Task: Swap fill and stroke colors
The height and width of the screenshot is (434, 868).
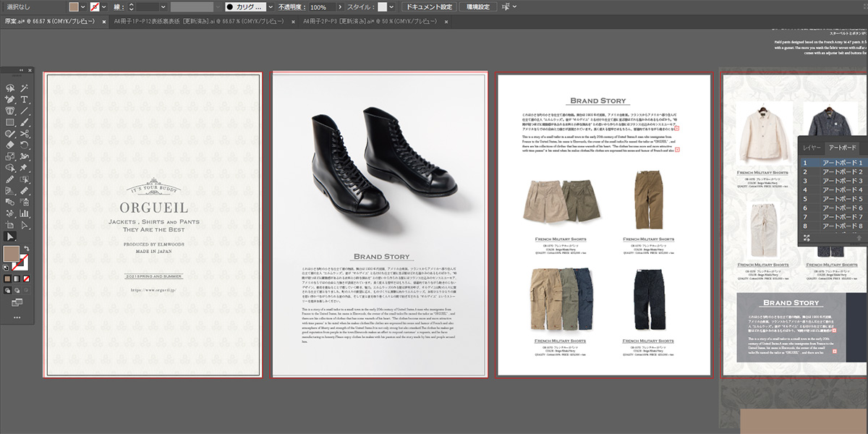Action: pos(26,248)
